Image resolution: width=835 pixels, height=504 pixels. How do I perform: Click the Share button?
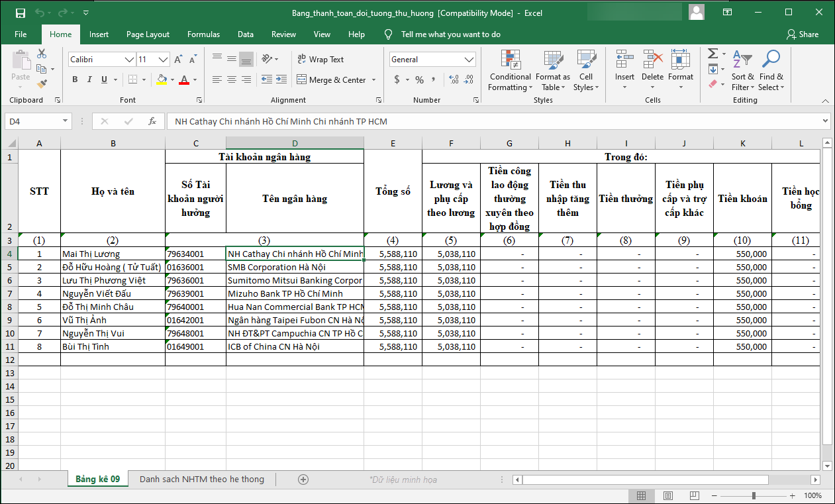802,34
